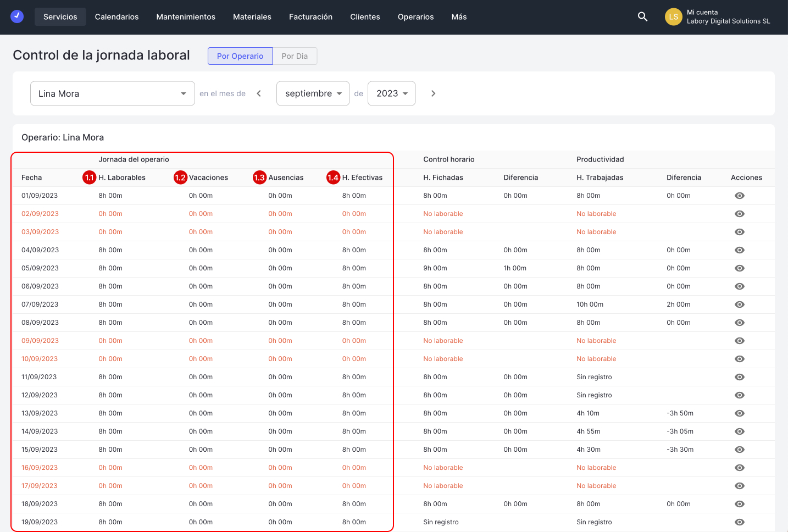788x532 pixels.
Task: Click the 1.1 marker beside H. Laborables
Action: (90, 178)
